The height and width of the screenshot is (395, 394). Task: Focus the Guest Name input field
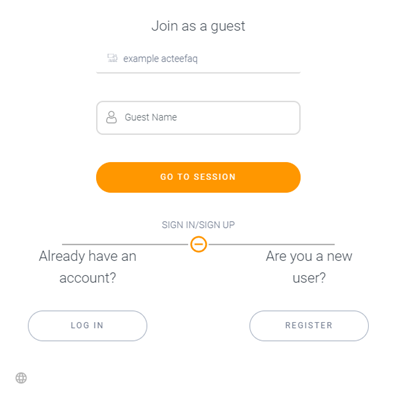(x=198, y=118)
